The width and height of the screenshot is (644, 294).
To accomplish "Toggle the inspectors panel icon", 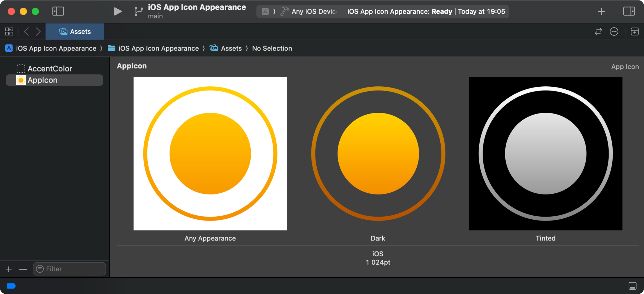I will (629, 11).
